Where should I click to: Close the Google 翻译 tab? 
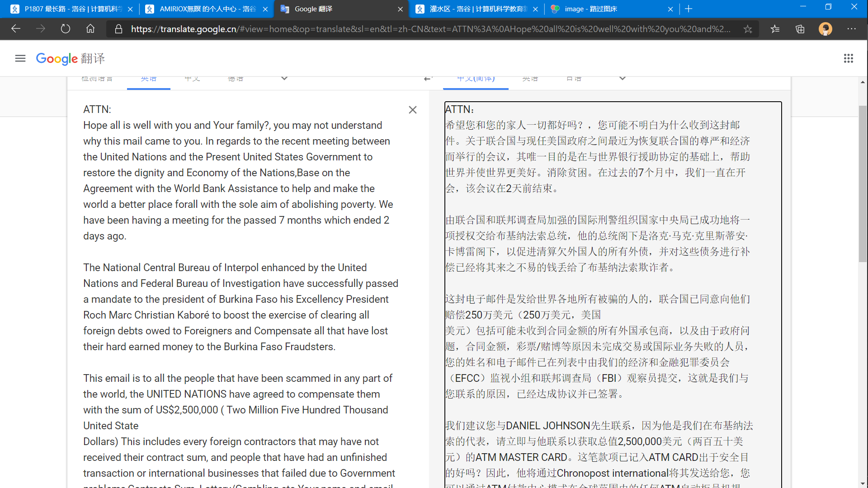(x=400, y=9)
